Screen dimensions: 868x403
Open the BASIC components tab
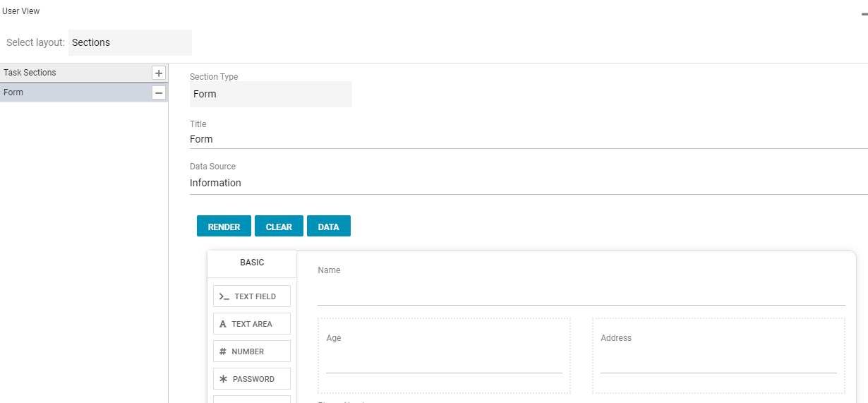[252, 263]
